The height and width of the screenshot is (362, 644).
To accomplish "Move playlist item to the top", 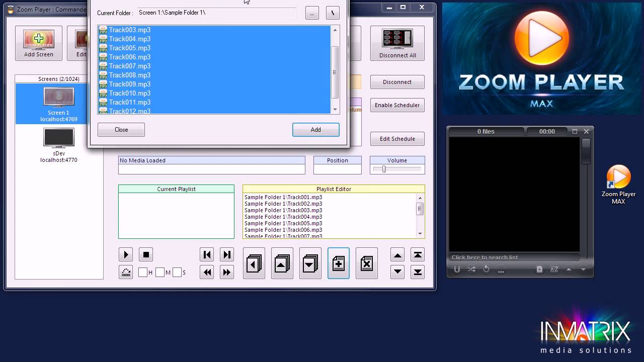I will [x=418, y=255].
